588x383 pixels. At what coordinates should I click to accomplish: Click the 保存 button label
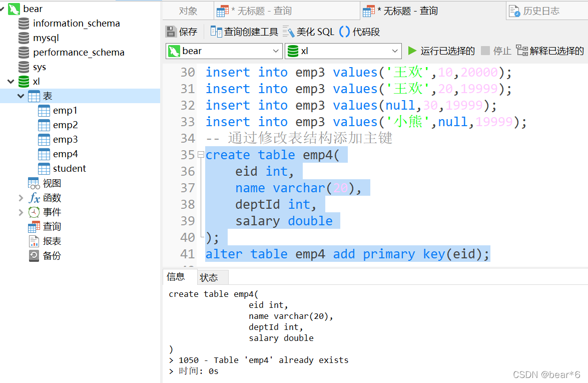tap(188, 32)
